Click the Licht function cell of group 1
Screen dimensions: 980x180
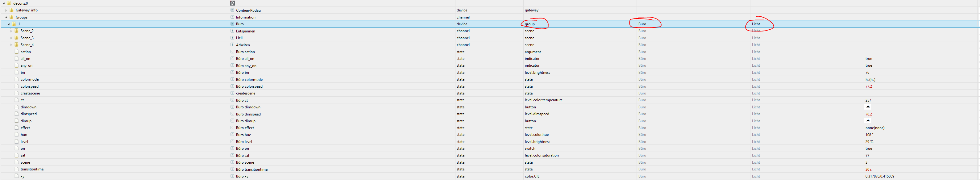[756, 24]
